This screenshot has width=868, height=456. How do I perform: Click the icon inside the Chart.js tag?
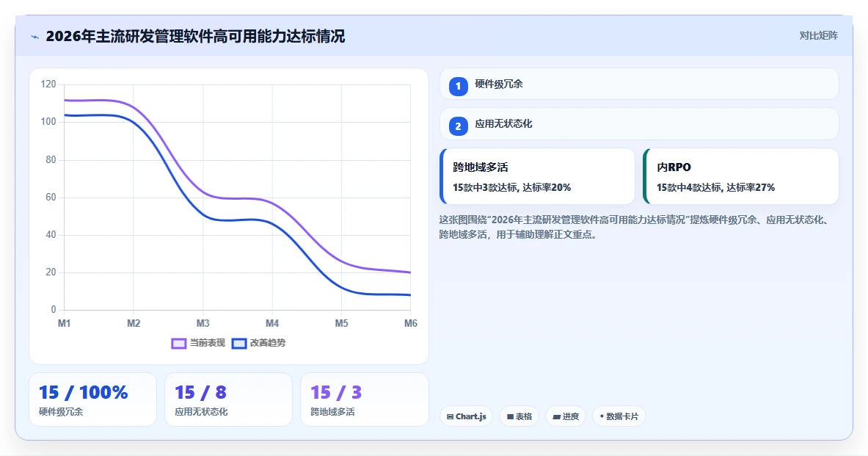450,416
